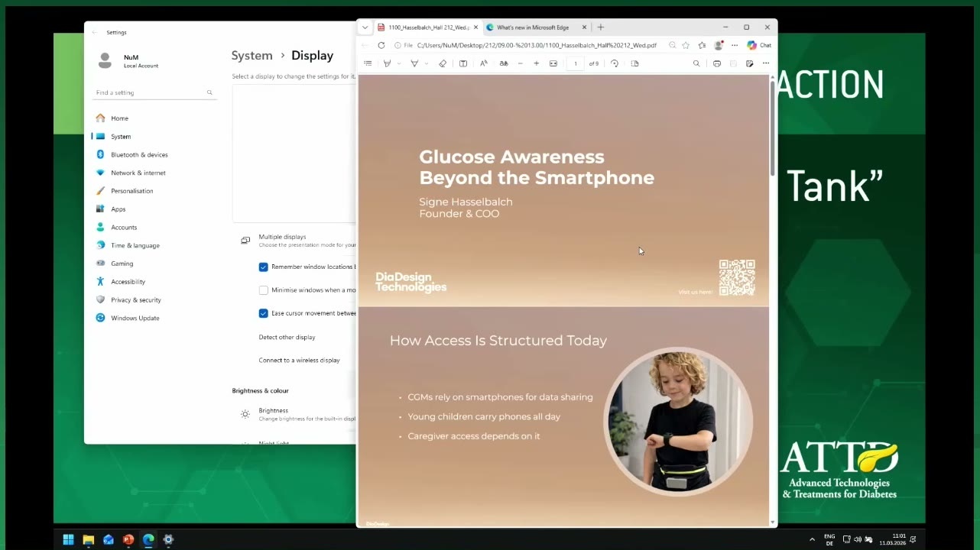Image resolution: width=980 pixels, height=550 pixels.
Task: Open the Windows Start menu
Action: tap(68, 540)
